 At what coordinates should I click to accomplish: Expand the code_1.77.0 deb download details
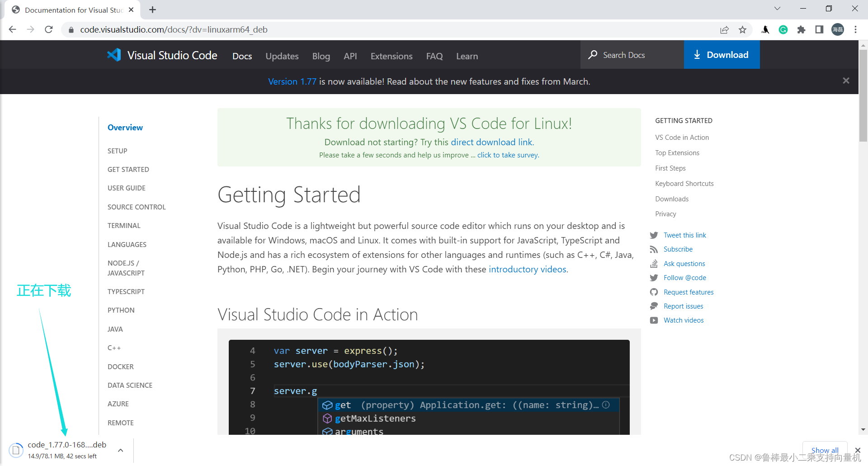tap(120, 450)
